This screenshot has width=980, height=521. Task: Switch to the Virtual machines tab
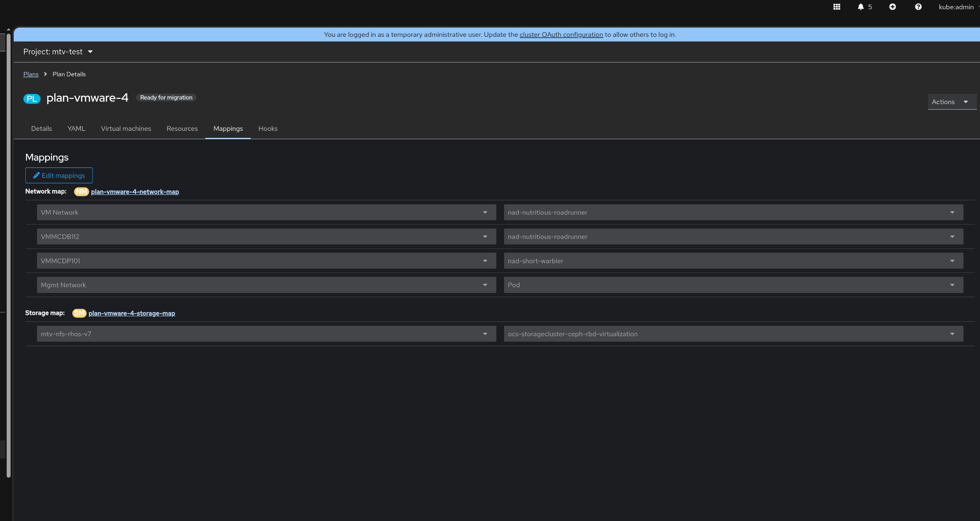[126, 128]
